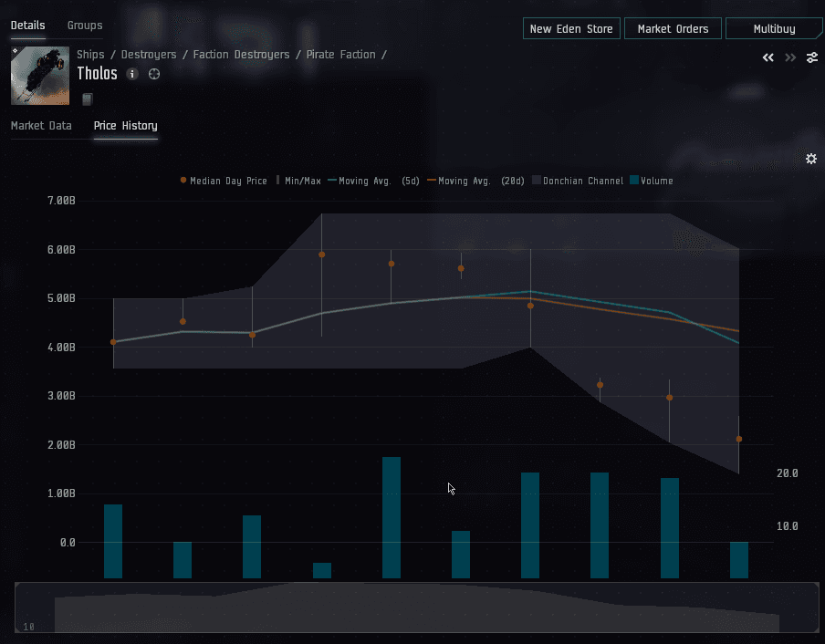Open the New Eden Store
Viewport: 825px width, 644px height.
pyautogui.click(x=571, y=29)
